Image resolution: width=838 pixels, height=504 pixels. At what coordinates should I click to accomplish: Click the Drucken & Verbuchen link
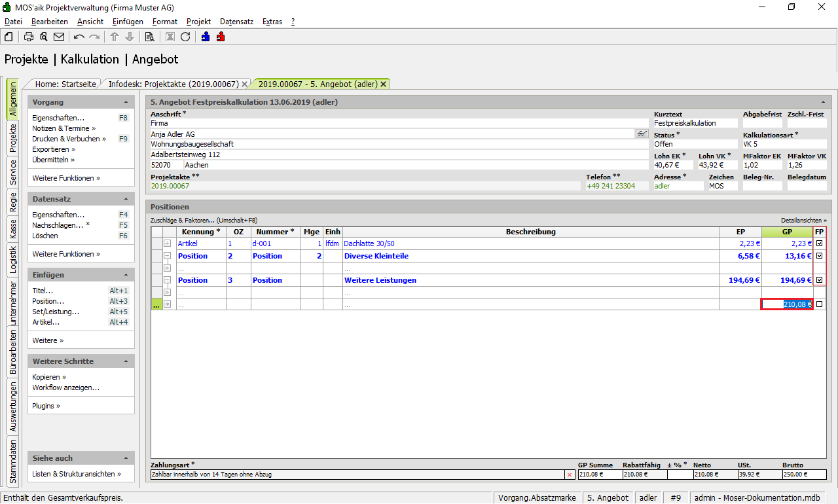point(67,139)
